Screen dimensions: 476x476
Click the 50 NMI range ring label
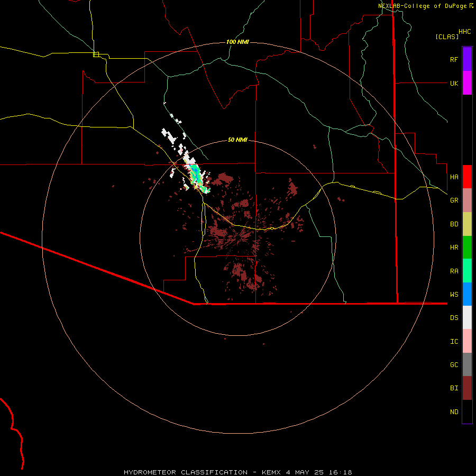(x=237, y=140)
